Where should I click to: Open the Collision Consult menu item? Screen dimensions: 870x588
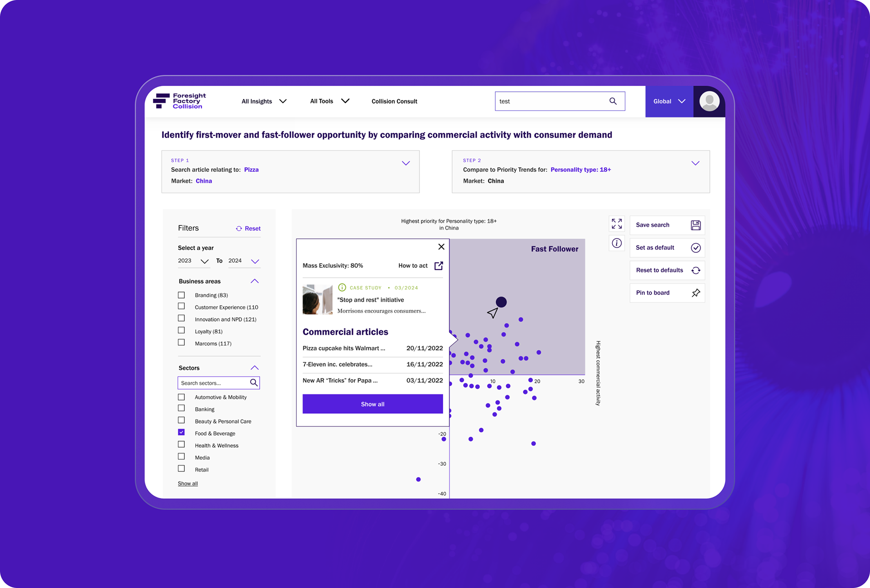394,101
